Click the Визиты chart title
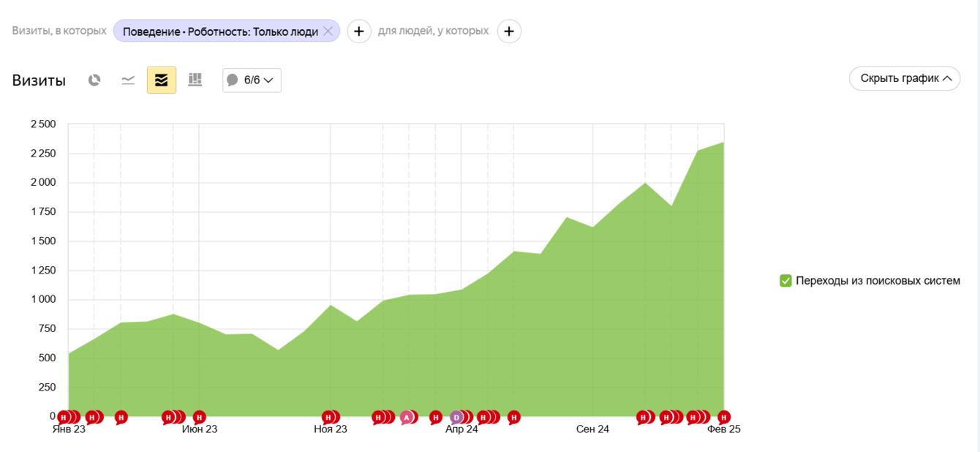The width and height of the screenshot is (980, 452). click(x=39, y=80)
